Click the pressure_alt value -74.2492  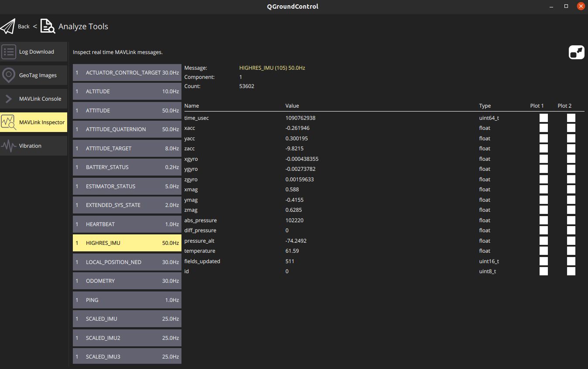click(x=296, y=241)
